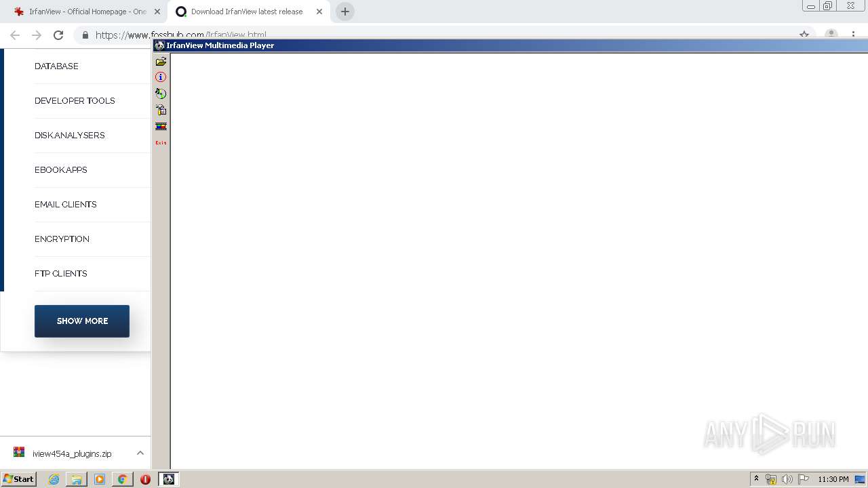Select IrfanView panda taskbar button
The height and width of the screenshot is (488, 868).
click(168, 479)
